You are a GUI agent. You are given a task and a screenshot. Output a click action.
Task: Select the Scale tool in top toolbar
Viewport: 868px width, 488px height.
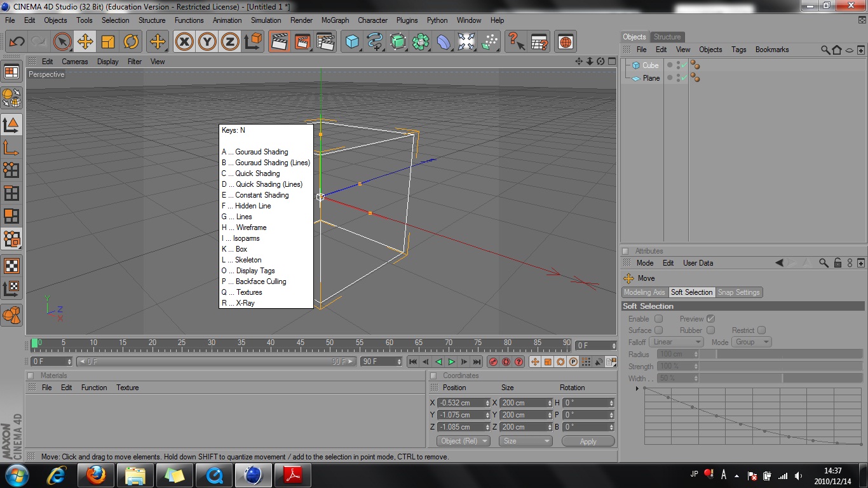point(108,42)
